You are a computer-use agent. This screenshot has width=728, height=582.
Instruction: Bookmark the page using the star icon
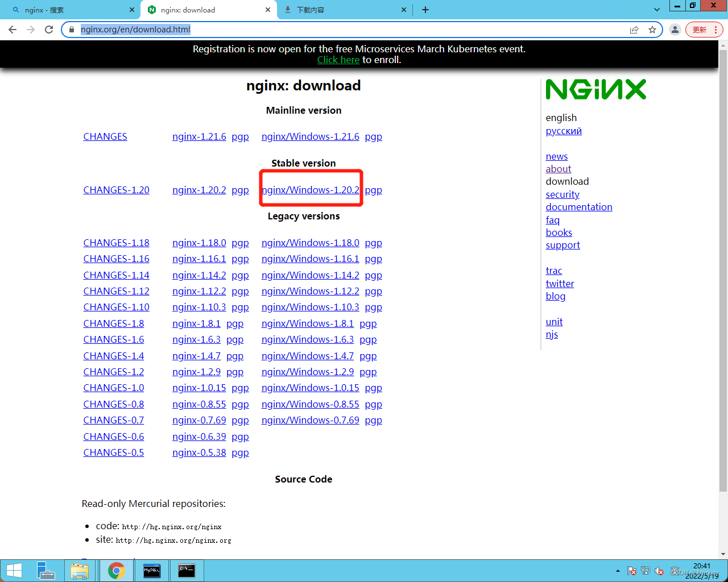(652, 30)
